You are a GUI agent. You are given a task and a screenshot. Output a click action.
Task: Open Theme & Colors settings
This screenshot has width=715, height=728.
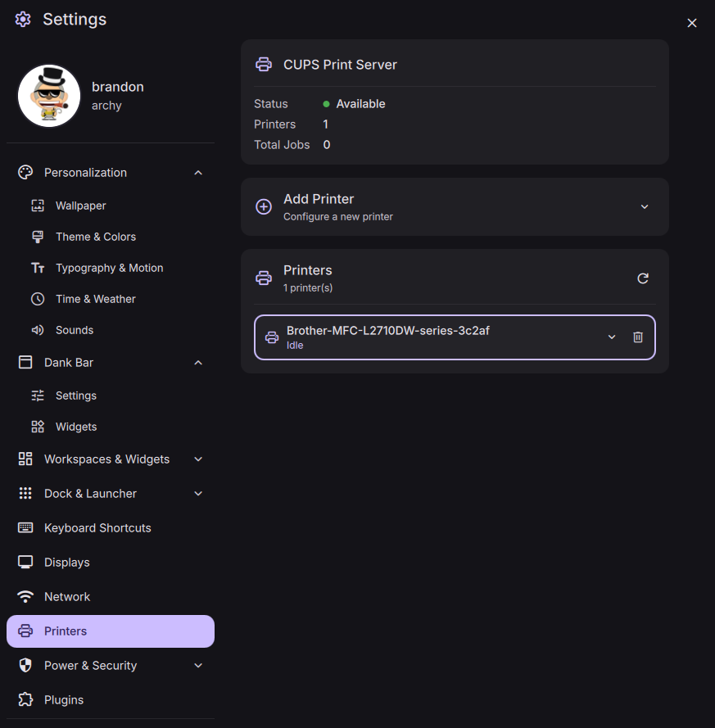95,237
